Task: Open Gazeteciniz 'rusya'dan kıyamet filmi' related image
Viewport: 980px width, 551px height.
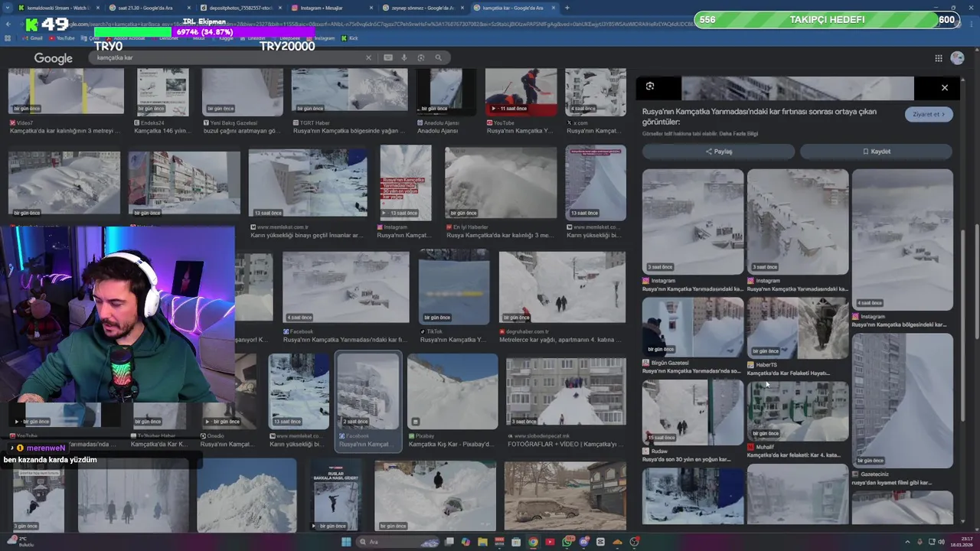Action: tap(902, 400)
